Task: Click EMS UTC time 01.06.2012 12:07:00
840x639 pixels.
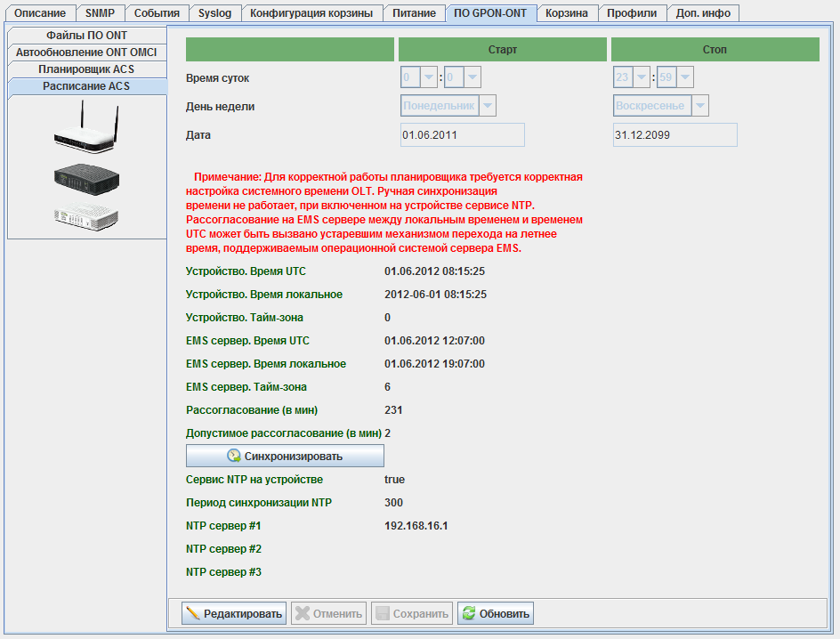Action: coord(434,341)
